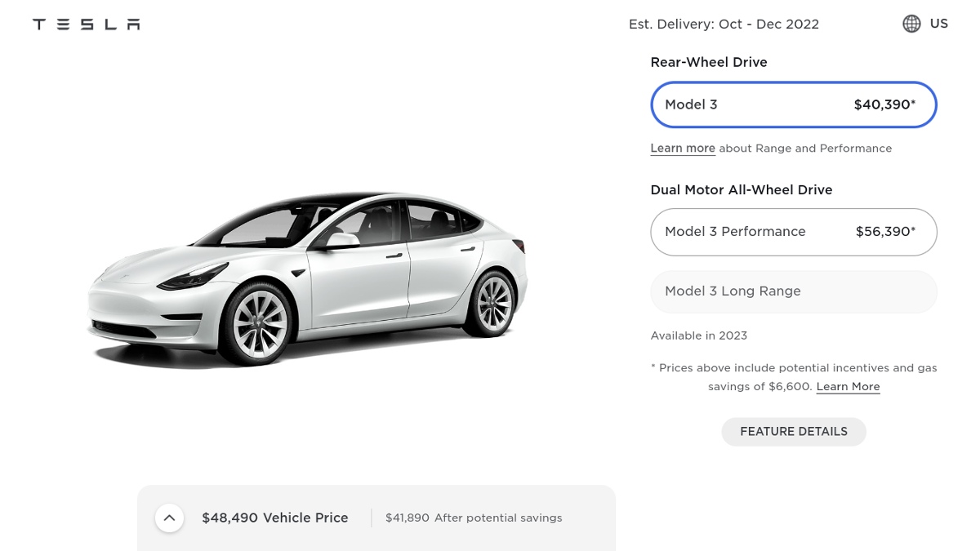Click the Est. Delivery Oct - Dec 2022 text
The height and width of the screenshot is (551, 980).
click(x=724, y=24)
